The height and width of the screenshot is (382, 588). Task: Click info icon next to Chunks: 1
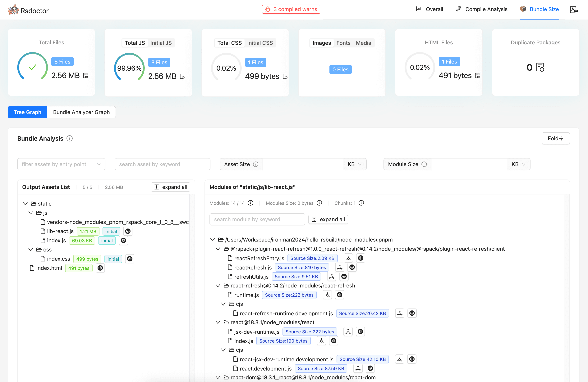click(x=361, y=203)
